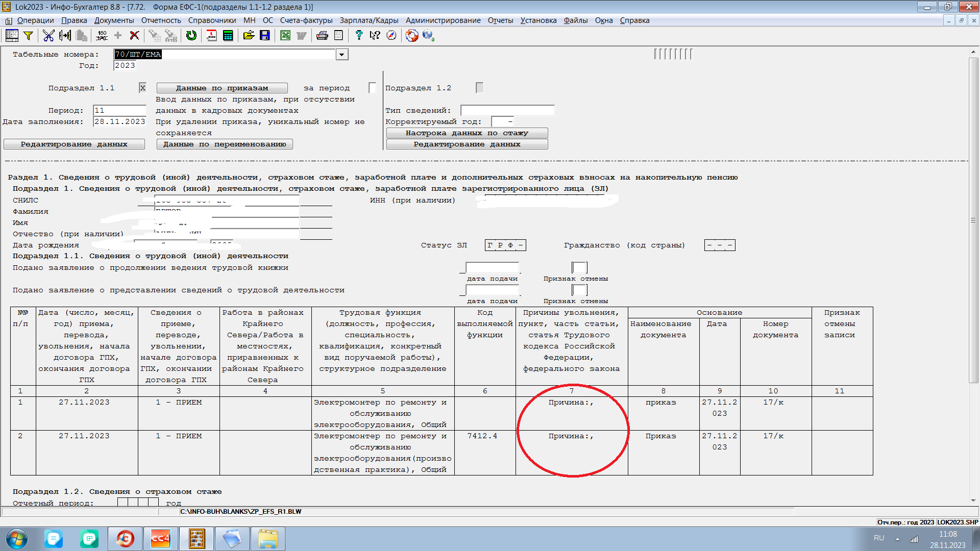The width and height of the screenshot is (980, 551).
Task: Click the blue floppy disk save icon
Action: pyautogui.click(x=265, y=35)
